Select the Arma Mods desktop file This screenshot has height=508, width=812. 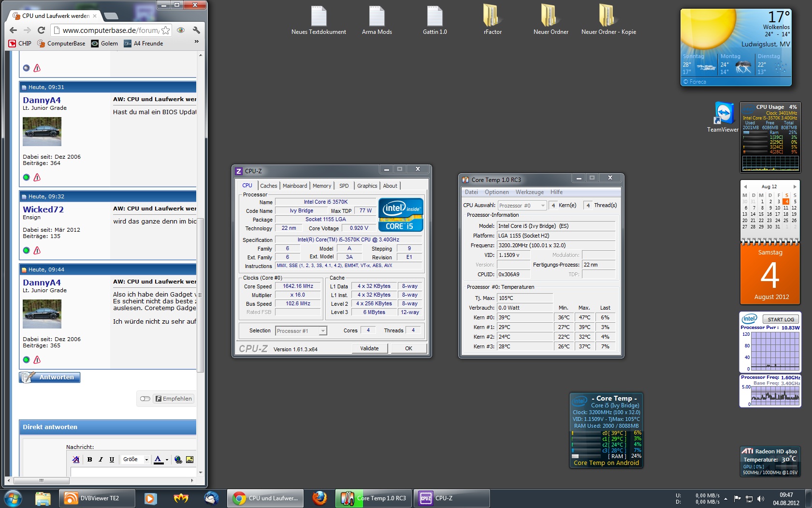tap(377, 20)
